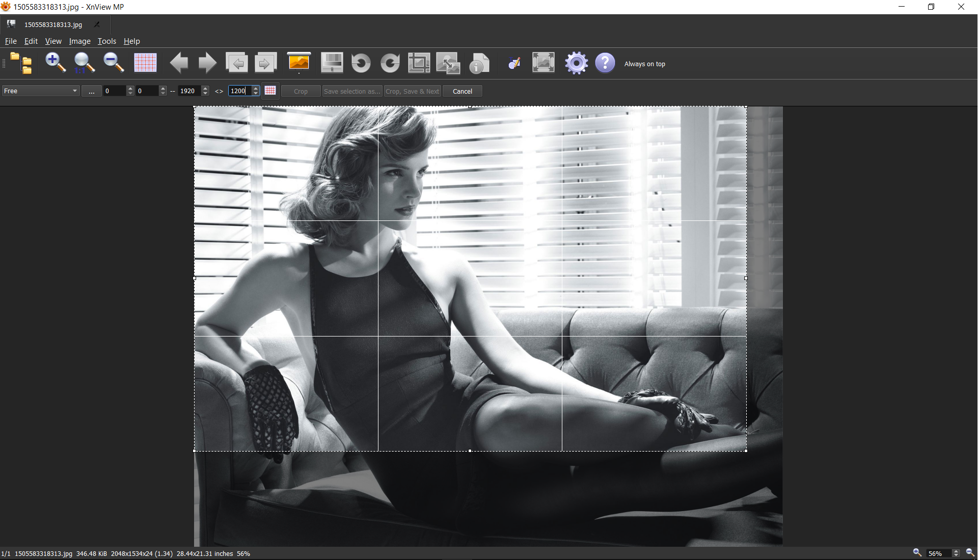The image size is (978, 560).
Task: Open the Settings gear icon
Action: [x=576, y=63]
